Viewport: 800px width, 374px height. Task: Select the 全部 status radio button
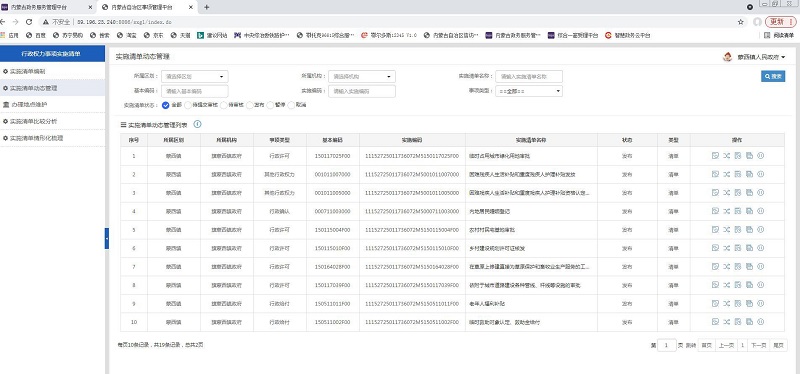pyautogui.click(x=165, y=105)
